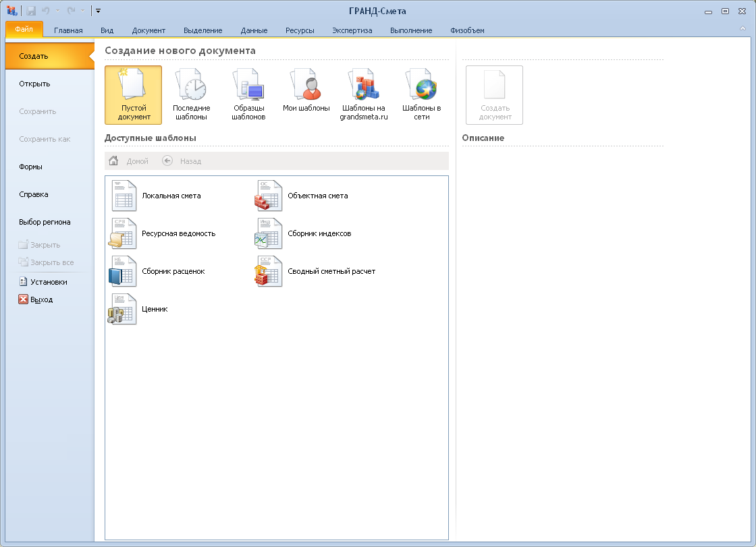Open the redo history dropdown arrow
Screen dimensions: 756x547
(82, 11)
